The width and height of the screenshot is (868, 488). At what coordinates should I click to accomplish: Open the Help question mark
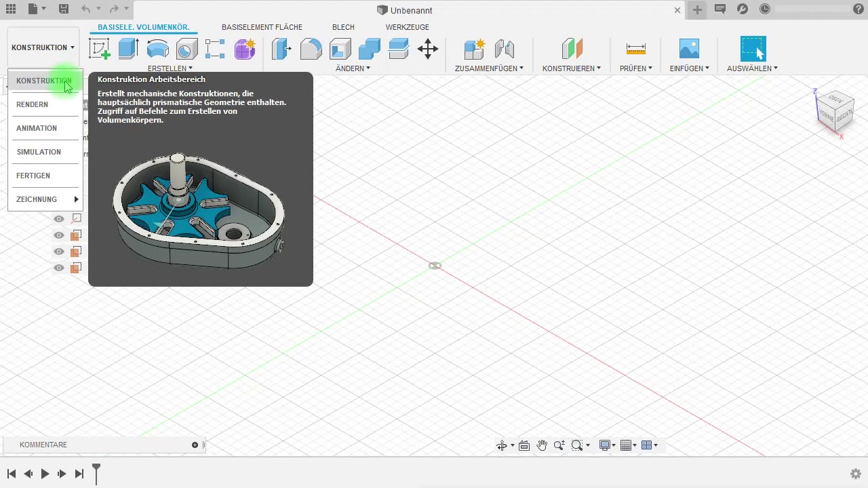coord(860,9)
